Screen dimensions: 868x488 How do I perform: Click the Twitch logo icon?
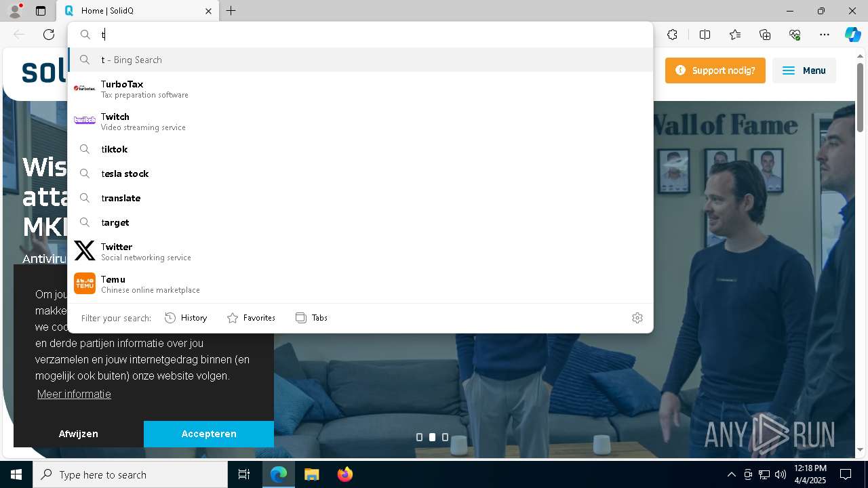[x=85, y=121]
